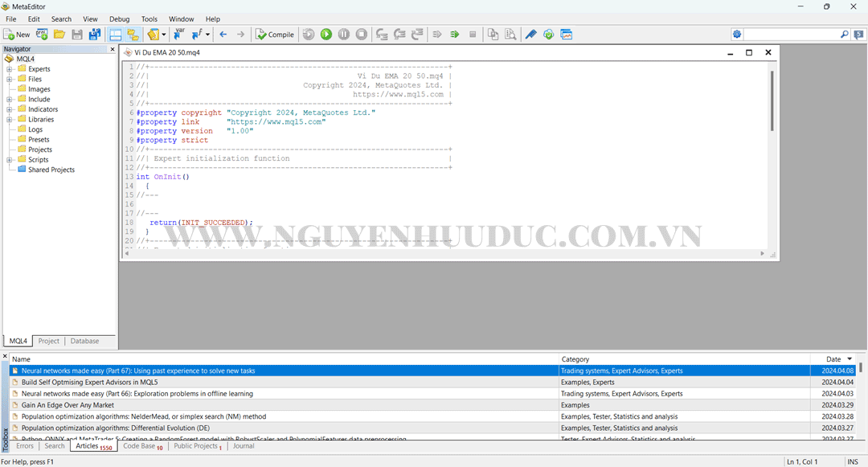Click the New file button
868x467 pixels.
[x=17, y=35]
